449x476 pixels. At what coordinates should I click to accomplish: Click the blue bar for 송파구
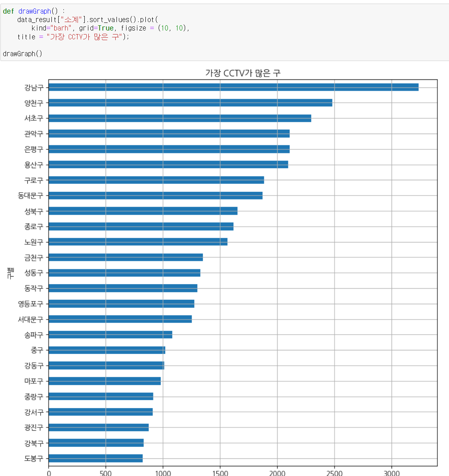click(110, 335)
